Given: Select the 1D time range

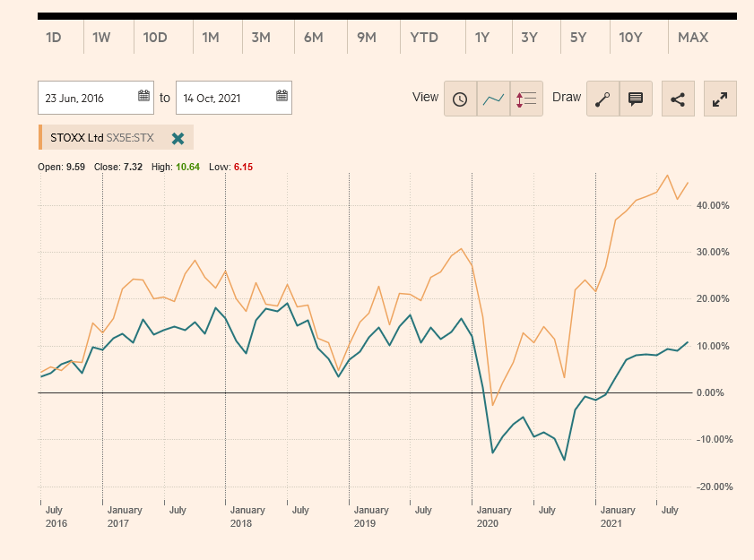Looking at the screenshot, I should tap(54, 38).
